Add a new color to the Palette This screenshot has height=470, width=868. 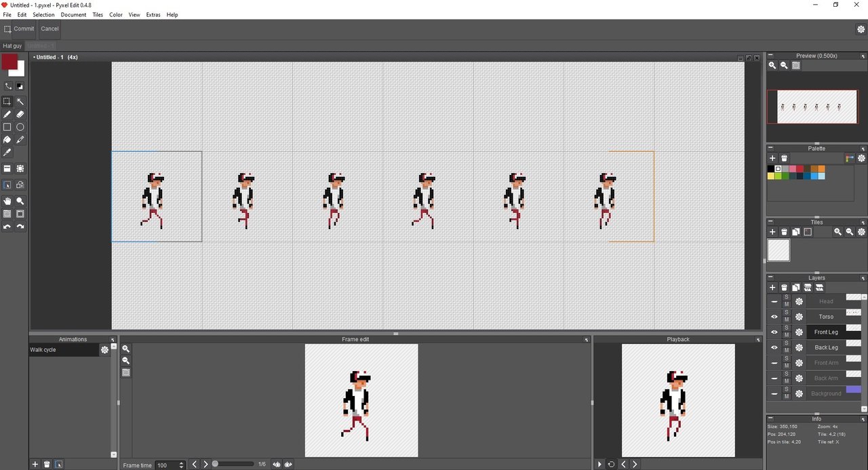pos(772,158)
